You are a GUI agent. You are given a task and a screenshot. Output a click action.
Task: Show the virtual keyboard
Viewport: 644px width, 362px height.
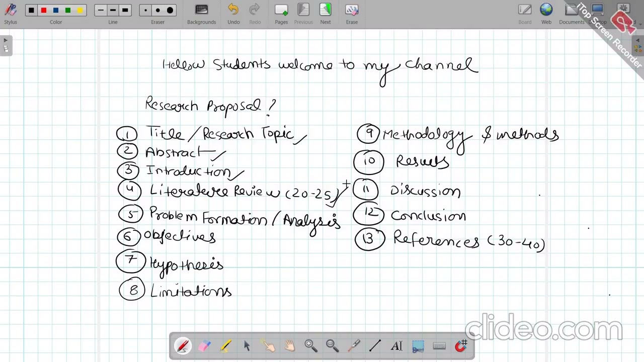pyautogui.click(x=439, y=346)
